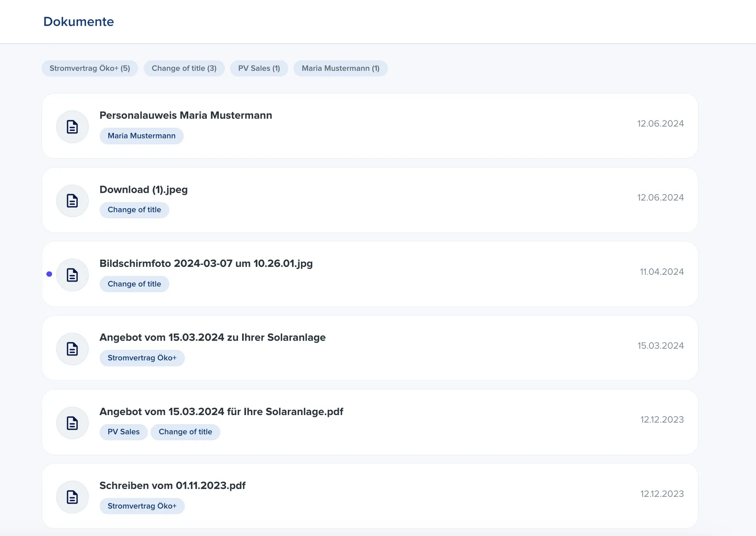Click document icon for Schreiben vom 01.11.2023.pdf
The image size is (756, 536).
tap(72, 497)
